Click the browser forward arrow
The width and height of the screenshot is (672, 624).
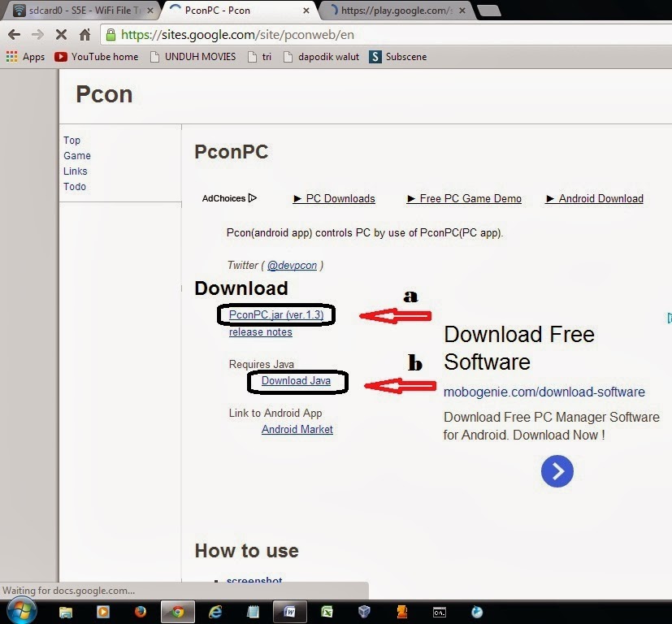coord(37,34)
